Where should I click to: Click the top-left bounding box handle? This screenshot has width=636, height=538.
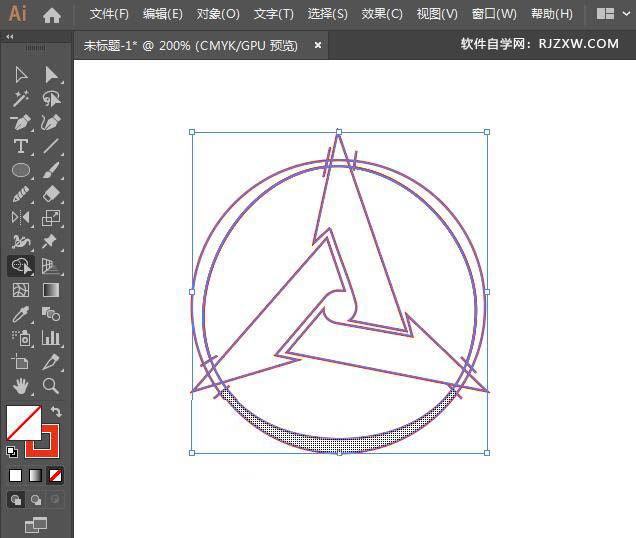coord(192,132)
